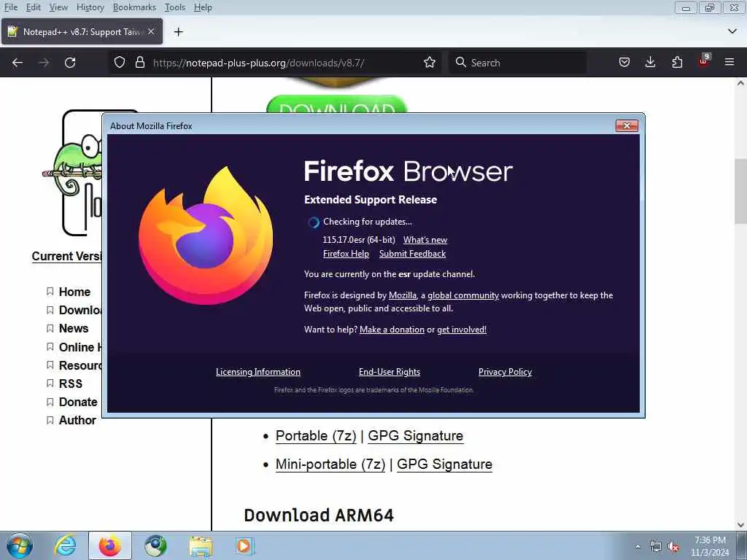This screenshot has width=747, height=560.
Task: Click the forward navigation arrow
Action: coord(44,63)
